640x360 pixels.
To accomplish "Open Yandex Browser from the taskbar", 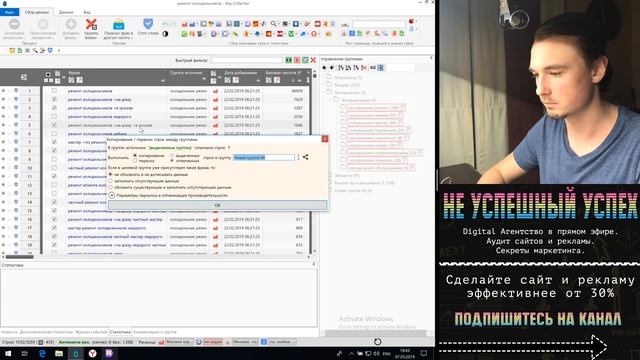I will [93, 353].
